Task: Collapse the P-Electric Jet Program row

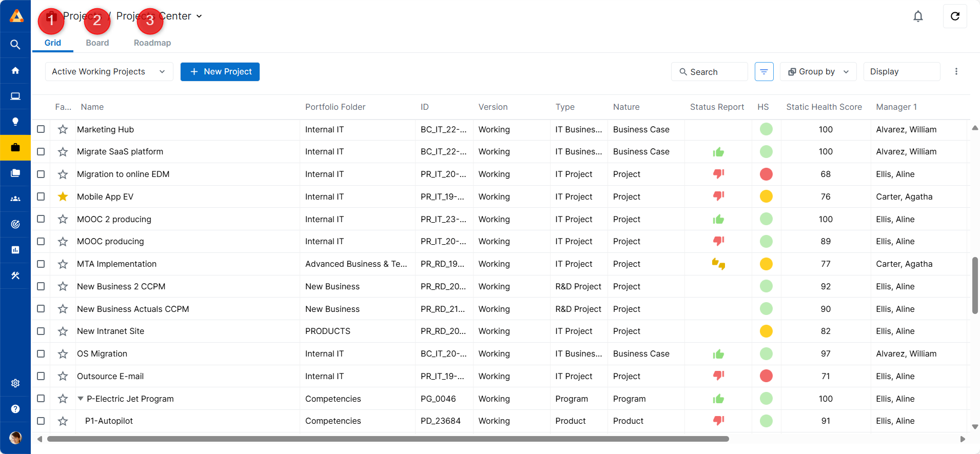Action: click(81, 399)
